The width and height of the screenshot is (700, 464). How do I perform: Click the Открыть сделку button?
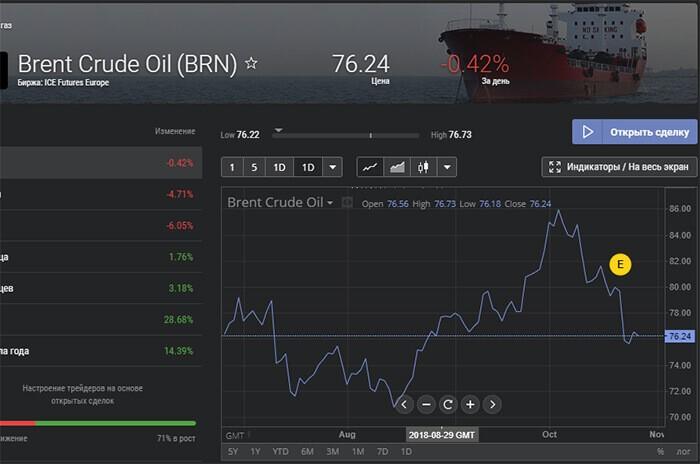pyautogui.click(x=634, y=132)
